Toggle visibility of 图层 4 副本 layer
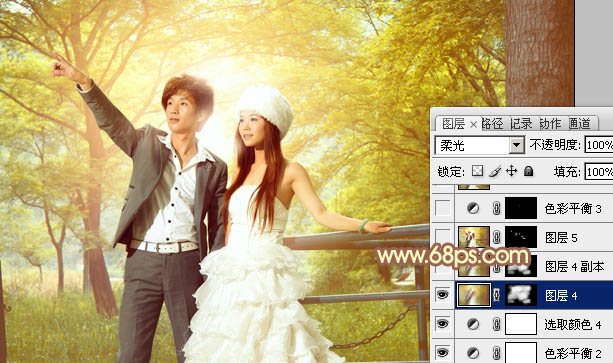 tap(443, 266)
